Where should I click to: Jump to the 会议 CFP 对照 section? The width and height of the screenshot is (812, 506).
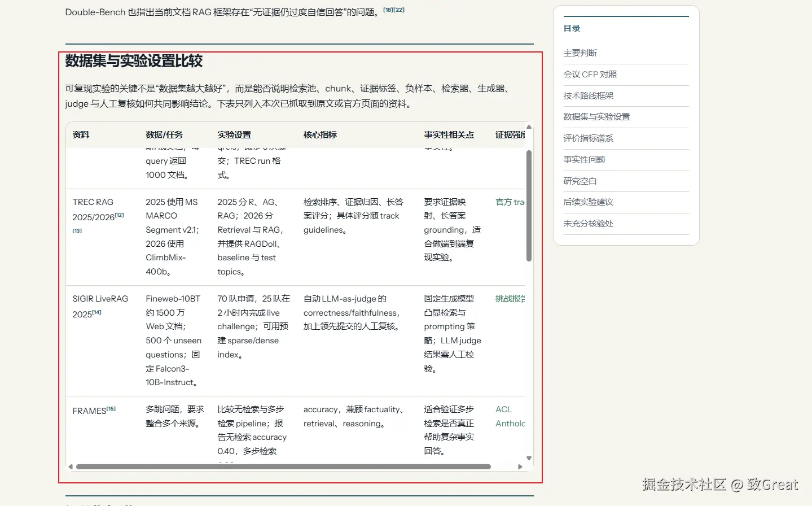pos(590,75)
